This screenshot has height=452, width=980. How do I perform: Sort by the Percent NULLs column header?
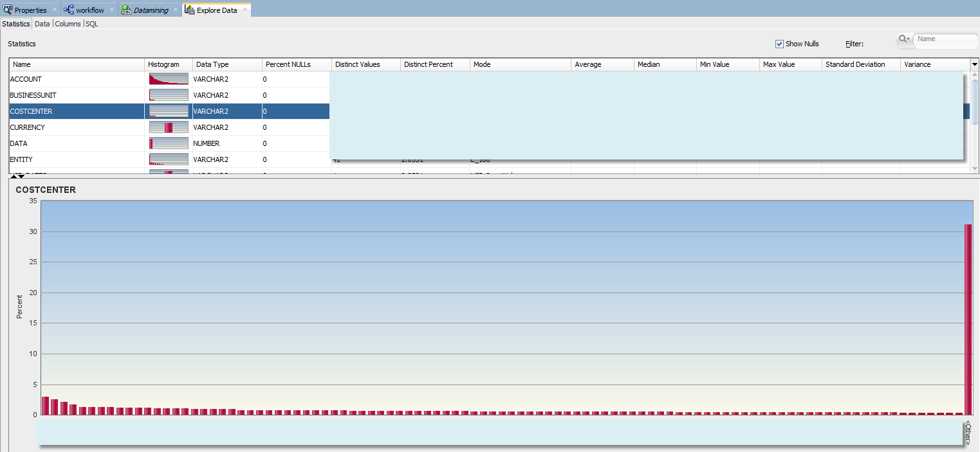click(297, 64)
